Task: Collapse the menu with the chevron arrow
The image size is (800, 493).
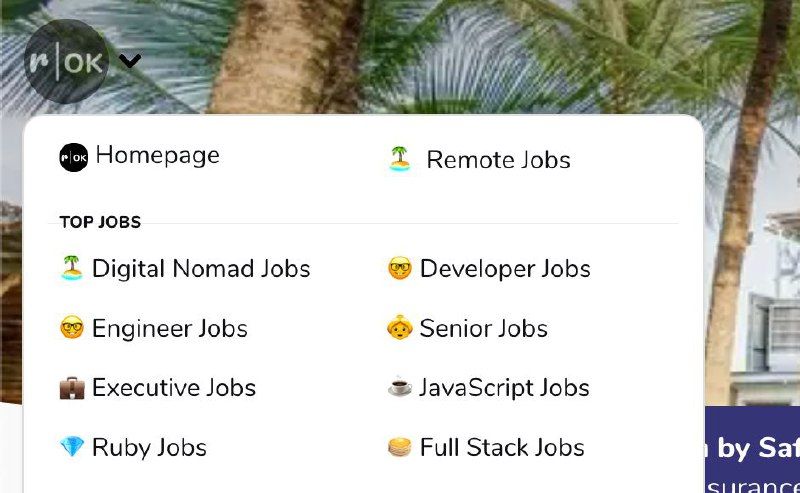Action: coord(130,61)
